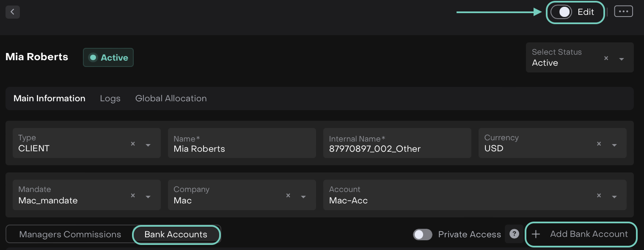Enable the Private Access toggle
The height and width of the screenshot is (250, 644).
point(422,235)
